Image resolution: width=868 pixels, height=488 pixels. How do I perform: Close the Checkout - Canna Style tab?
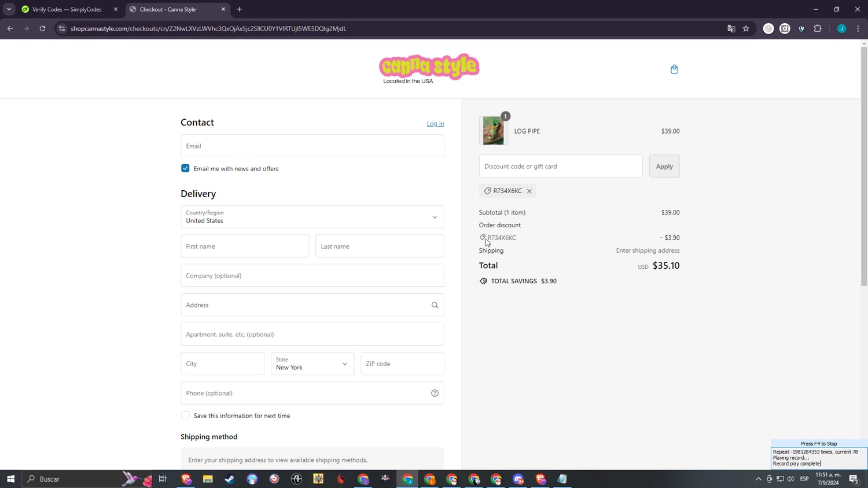(x=223, y=9)
